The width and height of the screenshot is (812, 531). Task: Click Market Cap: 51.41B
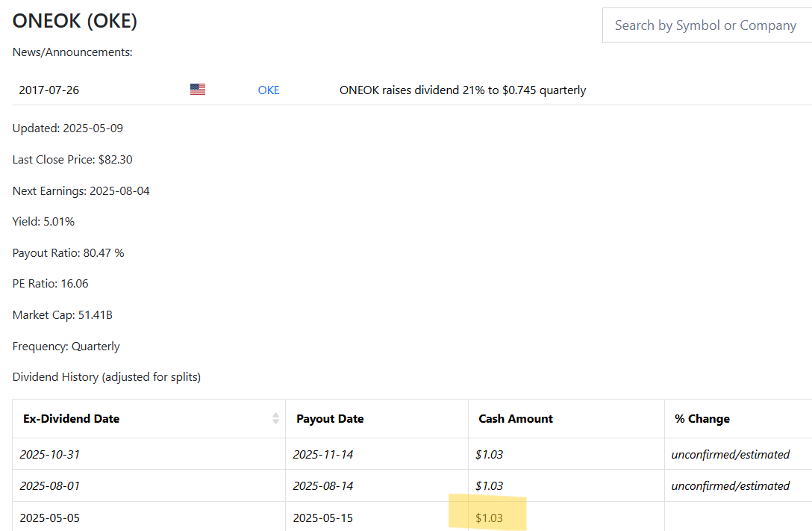[62, 315]
